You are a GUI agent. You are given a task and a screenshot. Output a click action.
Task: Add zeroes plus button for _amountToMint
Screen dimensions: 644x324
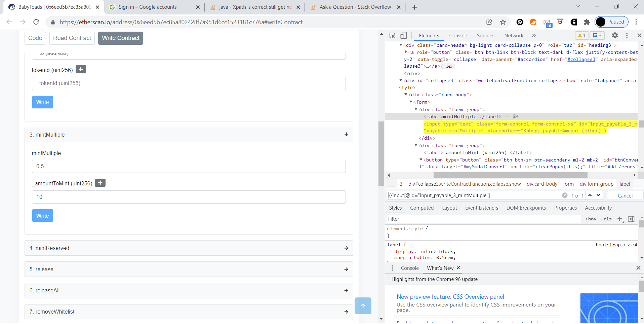click(x=100, y=183)
